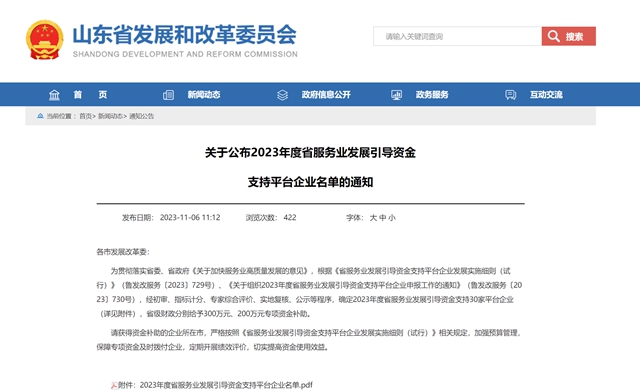
Task: Go to 新闻动态 in the breadcrumb
Action: (x=110, y=116)
